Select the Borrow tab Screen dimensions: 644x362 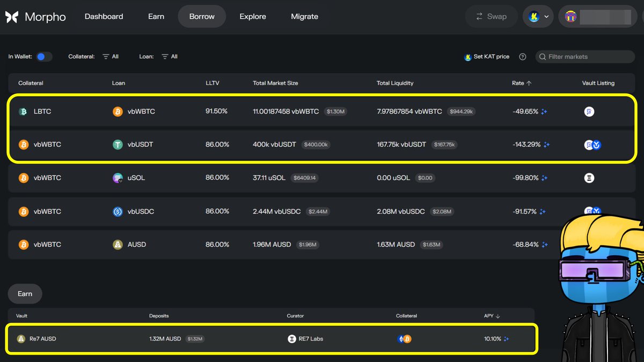pos(202,17)
